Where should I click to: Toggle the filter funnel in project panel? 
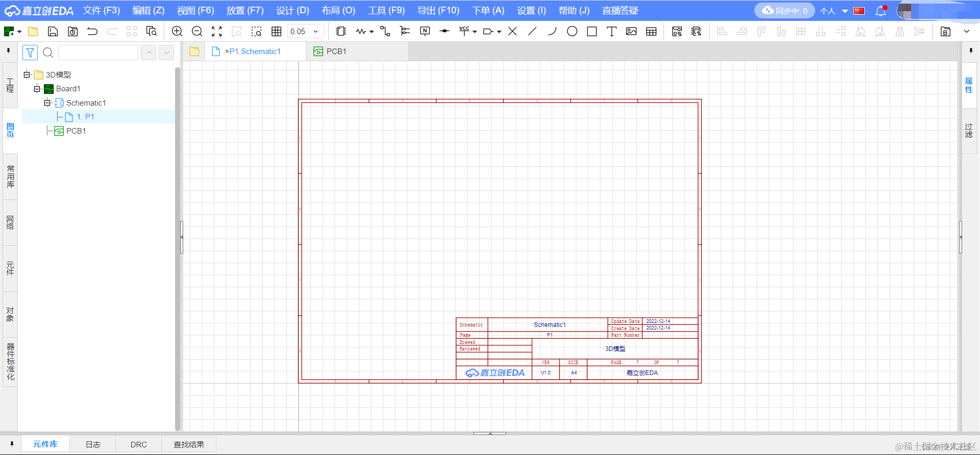tap(30, 53)
